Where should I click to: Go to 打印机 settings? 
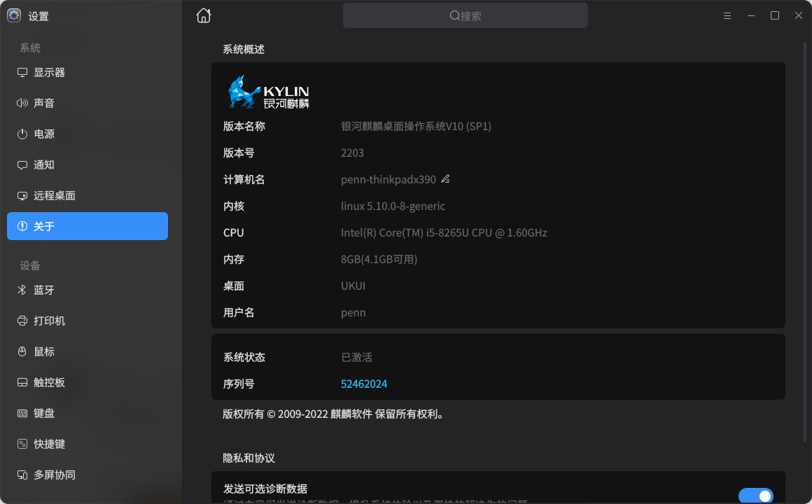(87, 321)
